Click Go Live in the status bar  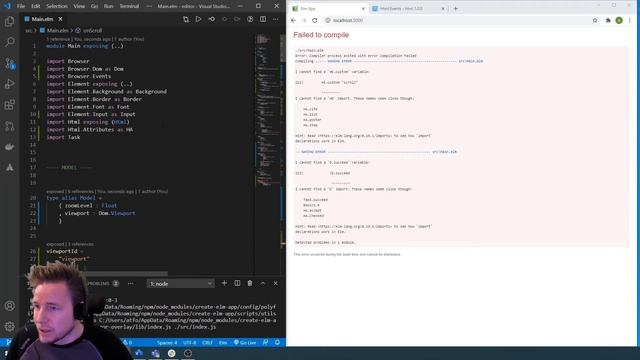(245, 343)
